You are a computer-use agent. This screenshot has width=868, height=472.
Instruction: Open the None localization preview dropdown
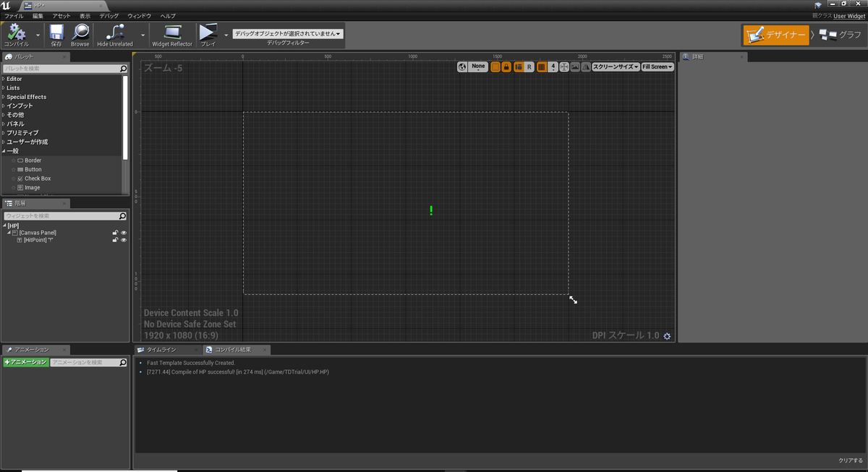point(478,66)
